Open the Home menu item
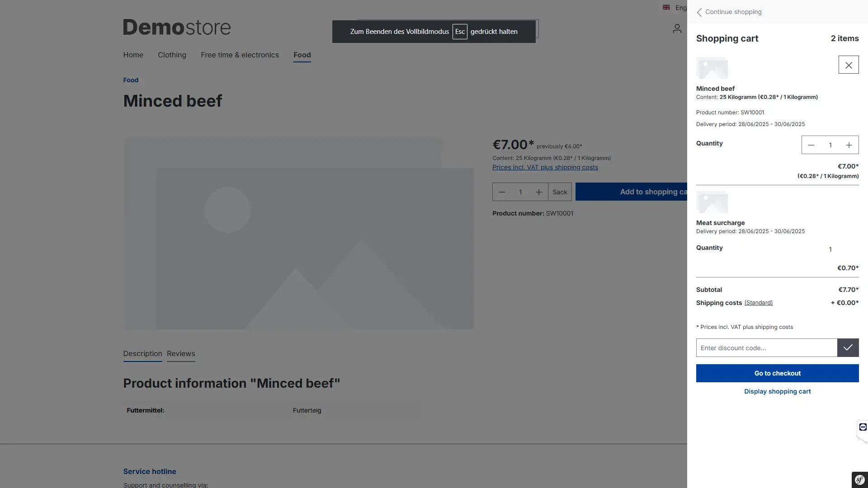The height and width of the screenshot is (488, 868). point(133,55)
